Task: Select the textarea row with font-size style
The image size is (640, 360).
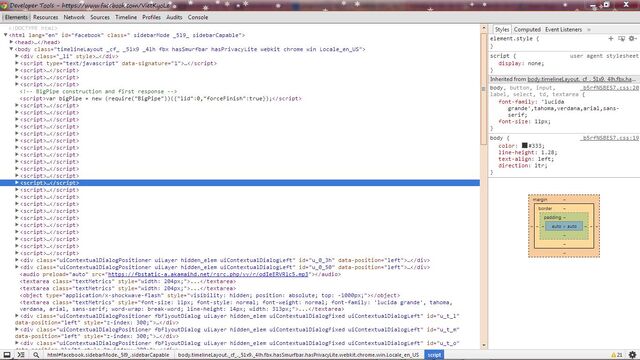Action: point(236,306)
